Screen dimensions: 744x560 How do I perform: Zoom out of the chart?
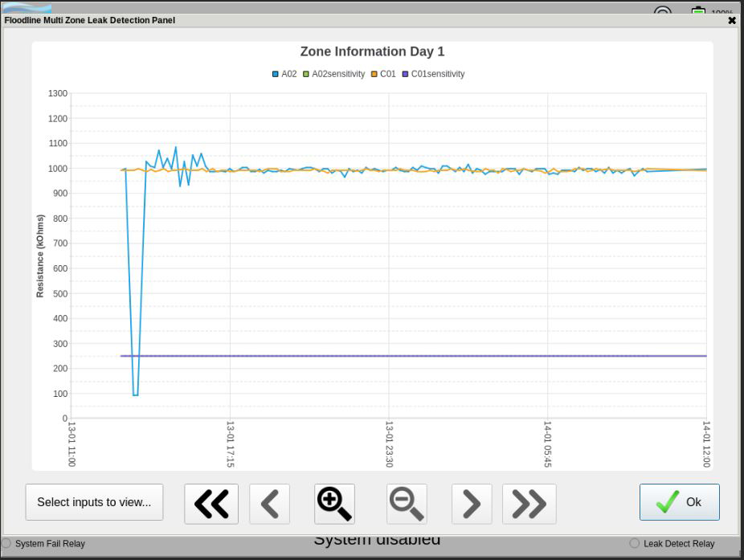point(407,504)
